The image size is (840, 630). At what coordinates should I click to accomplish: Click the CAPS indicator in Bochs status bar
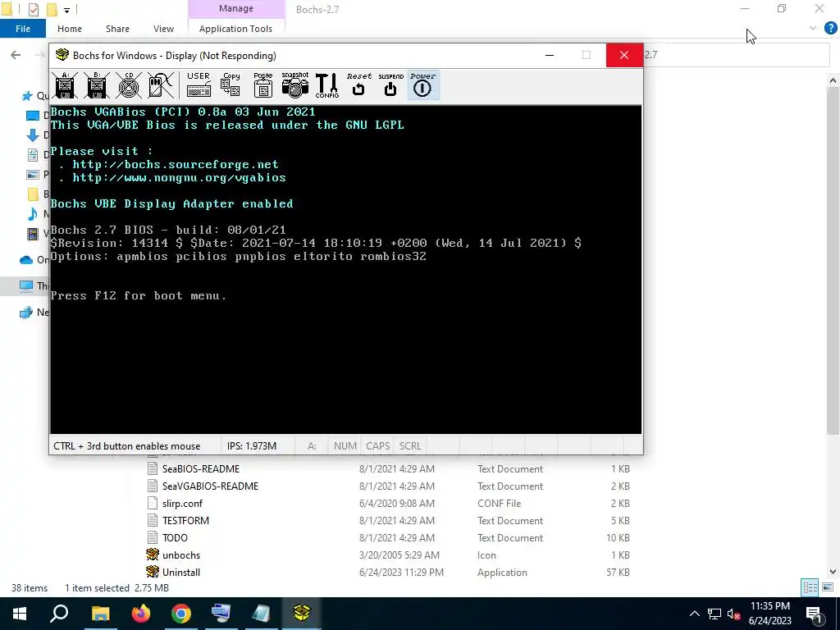377,445
